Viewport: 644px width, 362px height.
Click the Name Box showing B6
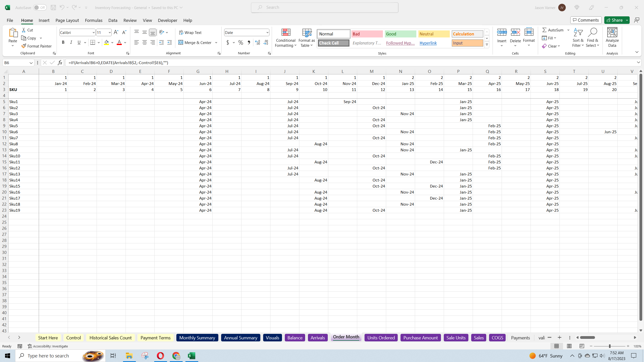pos(15,62)
